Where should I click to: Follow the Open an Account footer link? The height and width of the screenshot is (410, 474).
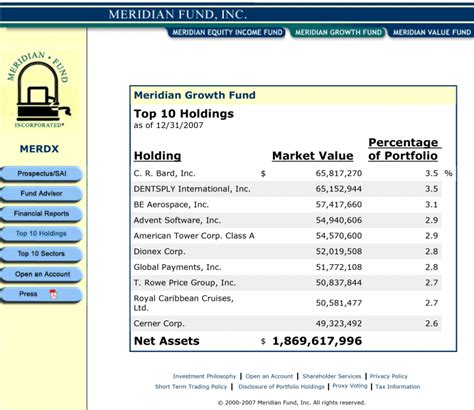[x=269, y=376]
